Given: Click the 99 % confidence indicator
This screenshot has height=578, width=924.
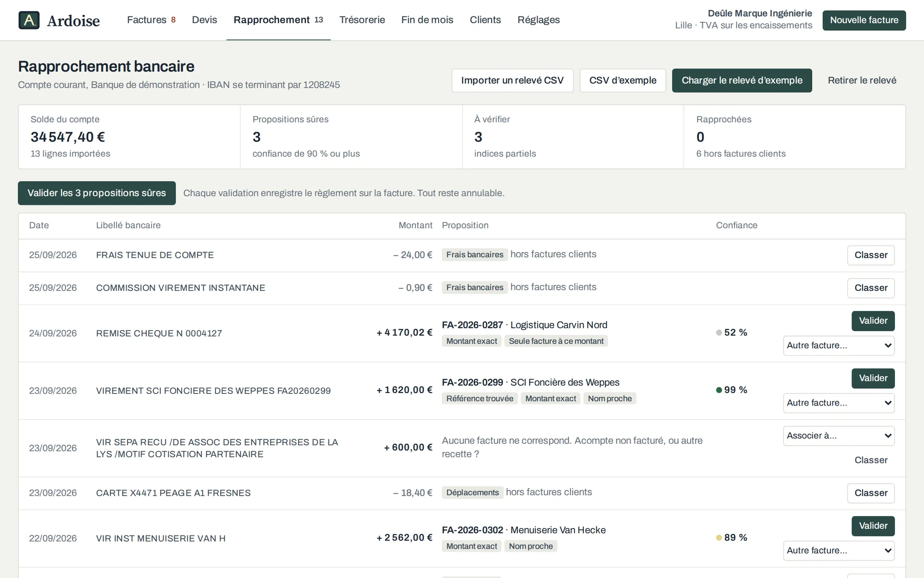Looking at the screenshot, I should pos(731,390).
